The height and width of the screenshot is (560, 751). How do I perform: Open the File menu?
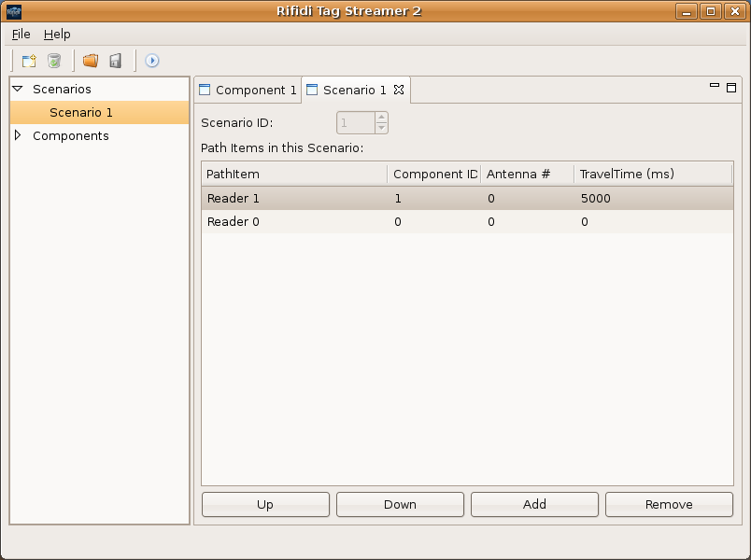[21, 35]
